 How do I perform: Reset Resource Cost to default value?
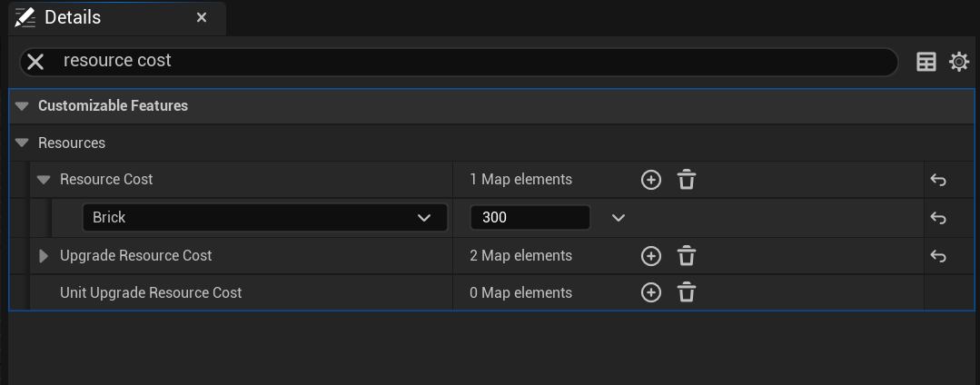coord(938,180)
